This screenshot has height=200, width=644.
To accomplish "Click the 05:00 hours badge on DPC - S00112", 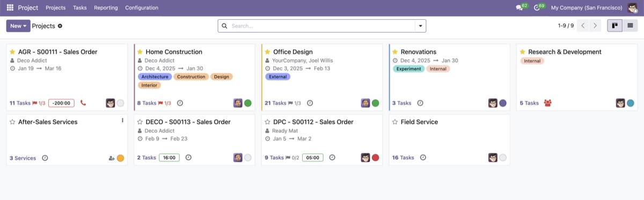I will pyautogui.click(x=313, y=158).
